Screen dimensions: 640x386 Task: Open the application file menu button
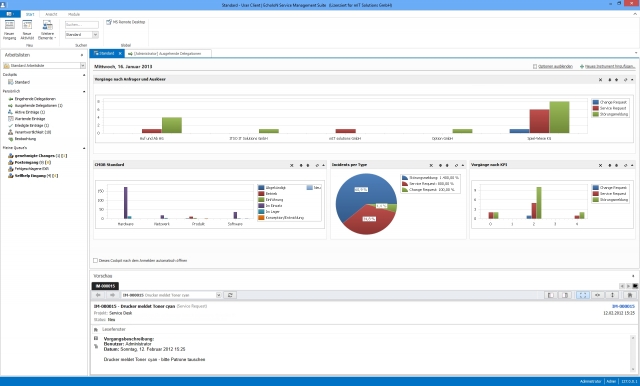[x=10, y=14]
